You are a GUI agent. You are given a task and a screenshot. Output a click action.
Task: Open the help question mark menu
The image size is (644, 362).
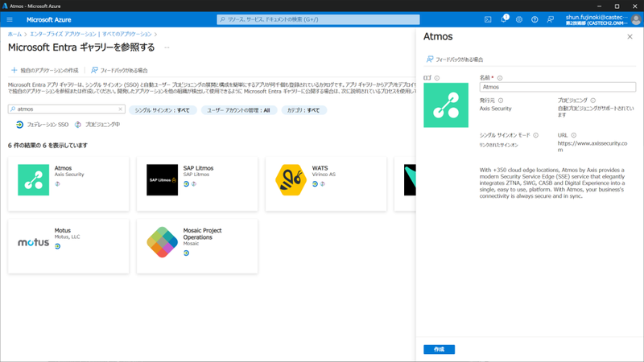[x=535, y=19]
